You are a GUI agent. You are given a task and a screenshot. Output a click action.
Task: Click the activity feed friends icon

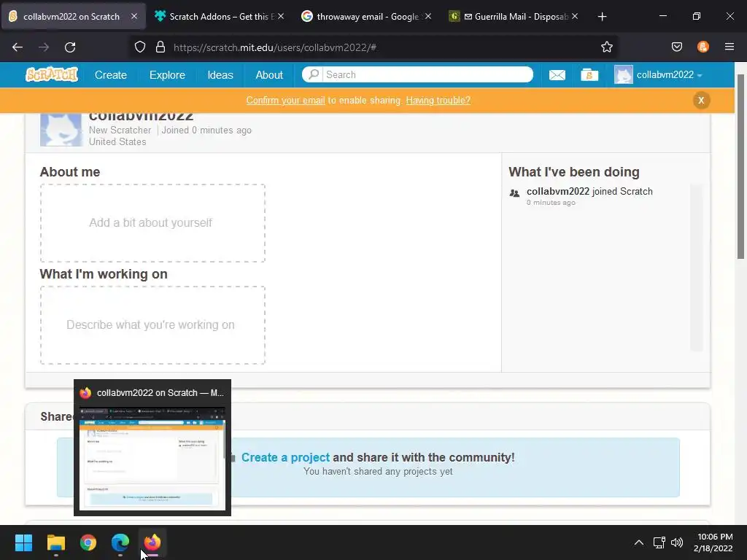coord(514,192)
